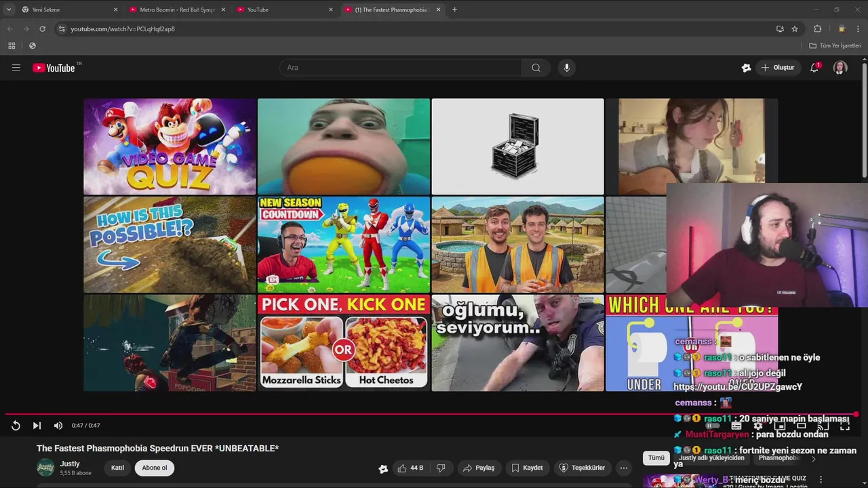868x488 pixels.
Task: Enable miniplayer mode
Action: point(780,426)
